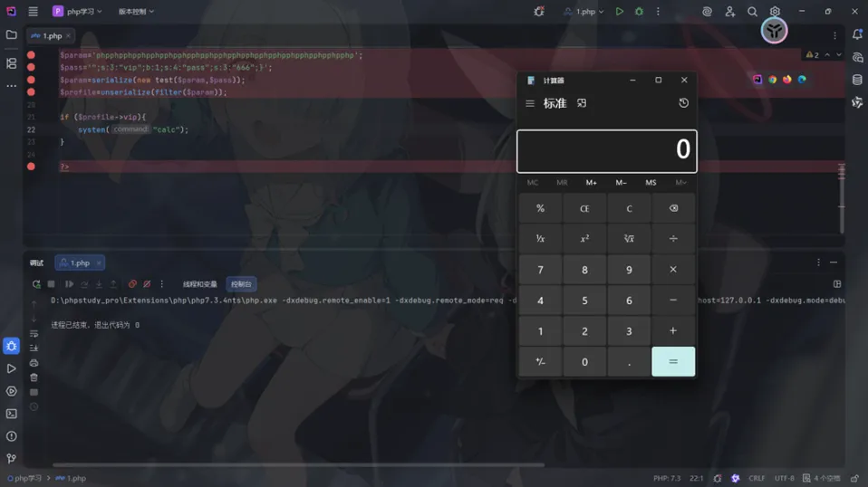Click the green Debug bug button in toolbar
Viewport: 868px width, 487px height.
[639, 11]
